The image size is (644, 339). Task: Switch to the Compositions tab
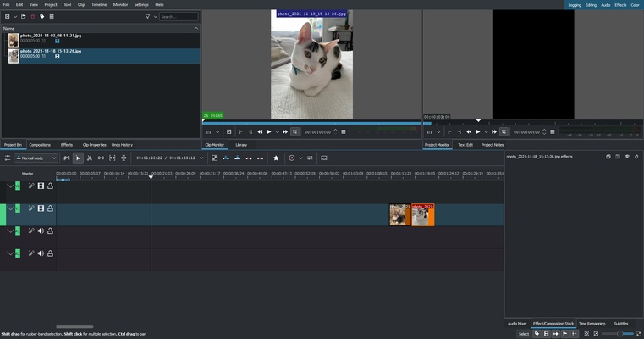click(x=40, y=145)
